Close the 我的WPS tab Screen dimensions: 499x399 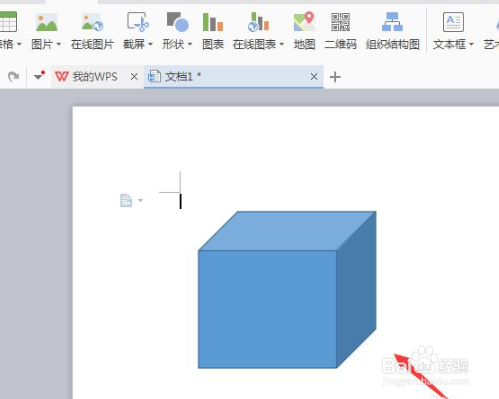(134, 77)
